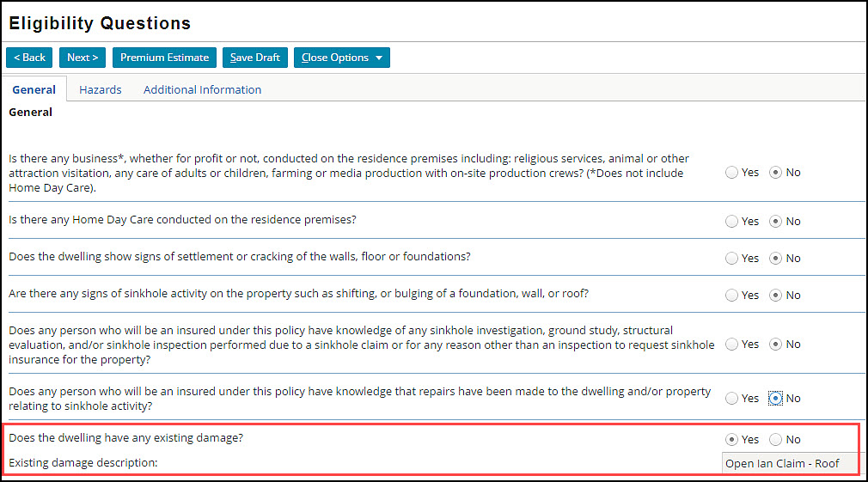Switch to the Hazards tab
This screenshot has width=868, height=482.
coord(101,89)
